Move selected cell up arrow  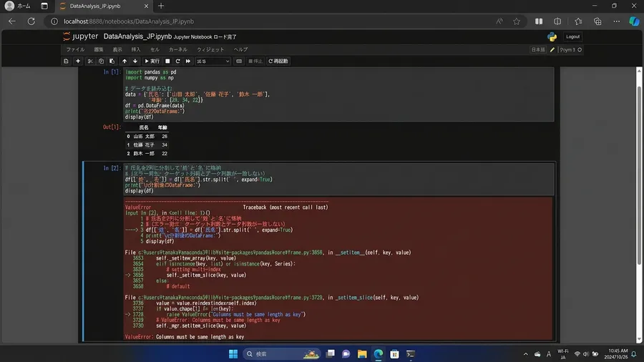coord(125,61)
